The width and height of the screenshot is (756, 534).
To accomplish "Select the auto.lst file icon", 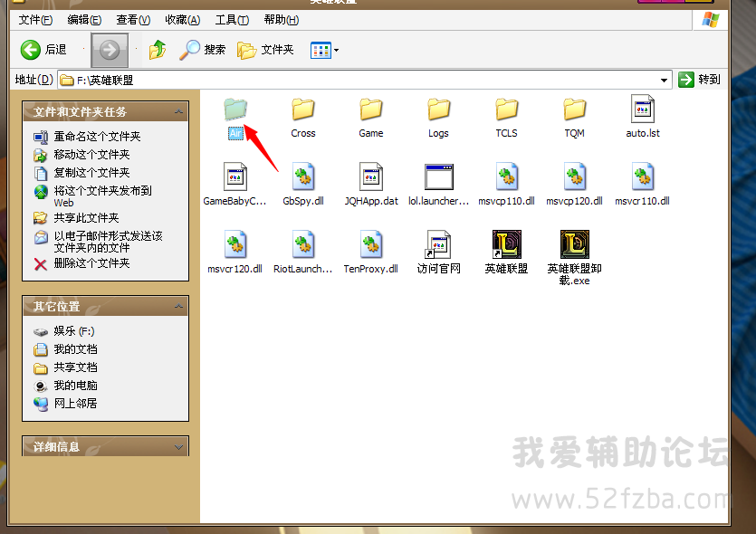I will pos(643,109).
